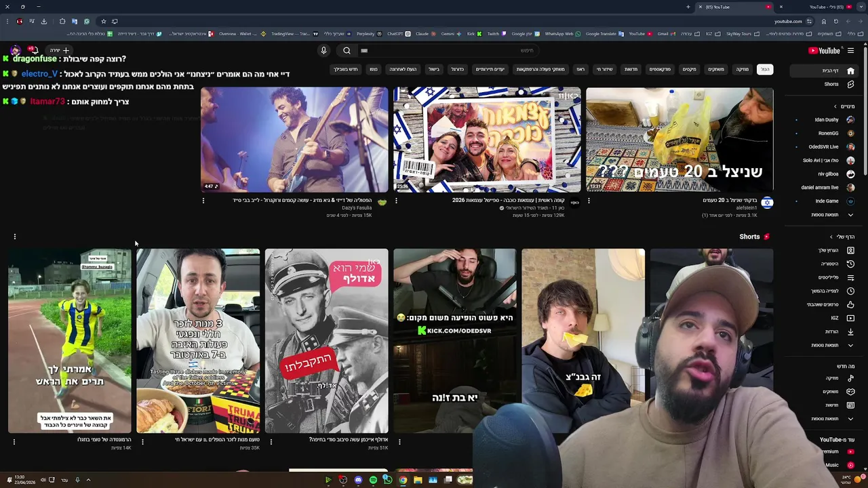Open YouTube Premium link in sidebar
Screen dimensions: 868x488
coord(837,451)
